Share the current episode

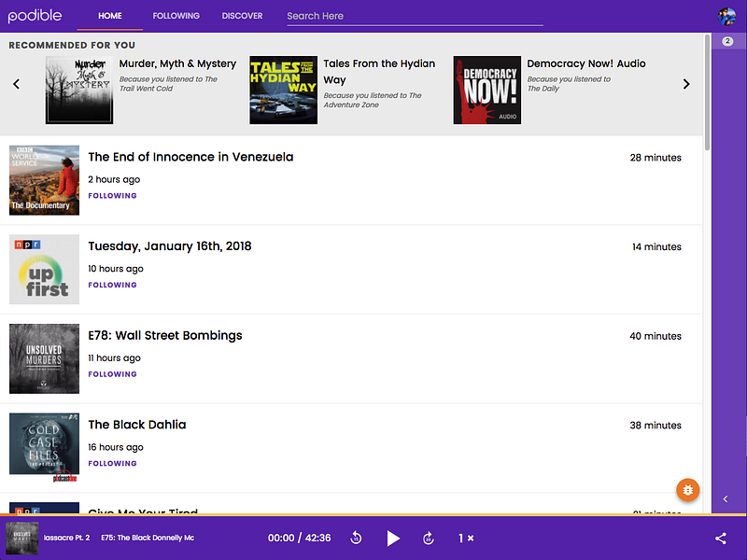[721, 539]
